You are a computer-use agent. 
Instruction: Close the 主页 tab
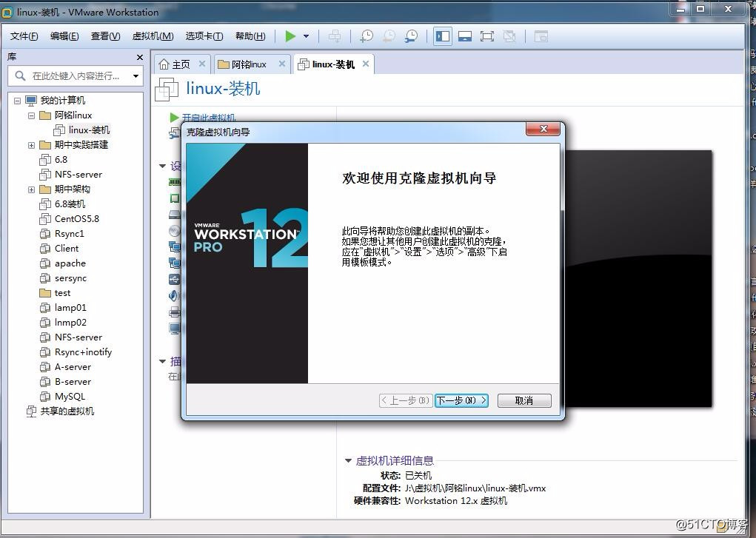pos(202,64)
